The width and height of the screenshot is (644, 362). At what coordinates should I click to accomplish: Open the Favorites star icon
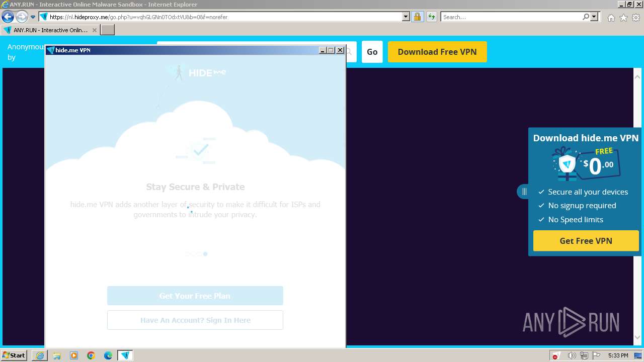[x=623, y=18]
